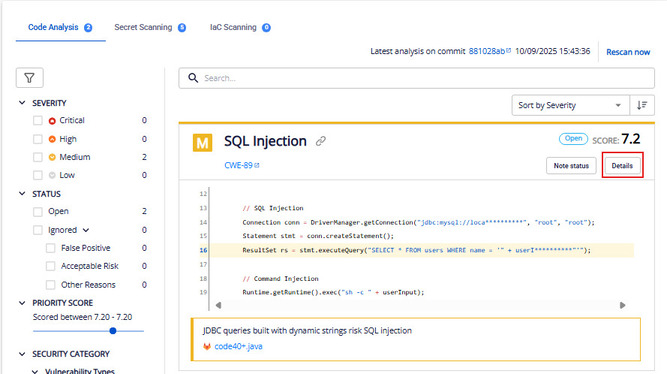Copy link icon next to SQL Injection title

[x=321, y=141]
